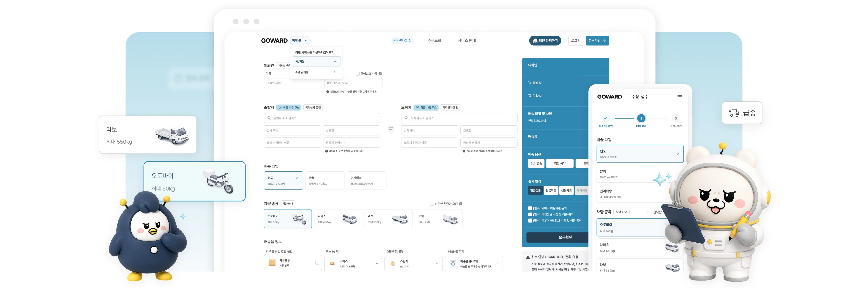Click 최근 사용 주소 for 출발지
This screenshot has width=868, height=288.
289,108
